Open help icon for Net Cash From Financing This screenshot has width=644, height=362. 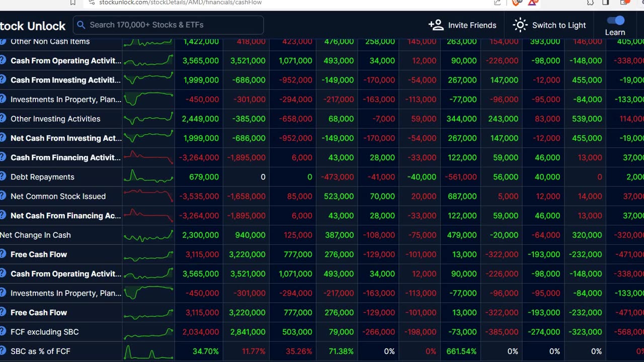(x=2, y=216)
